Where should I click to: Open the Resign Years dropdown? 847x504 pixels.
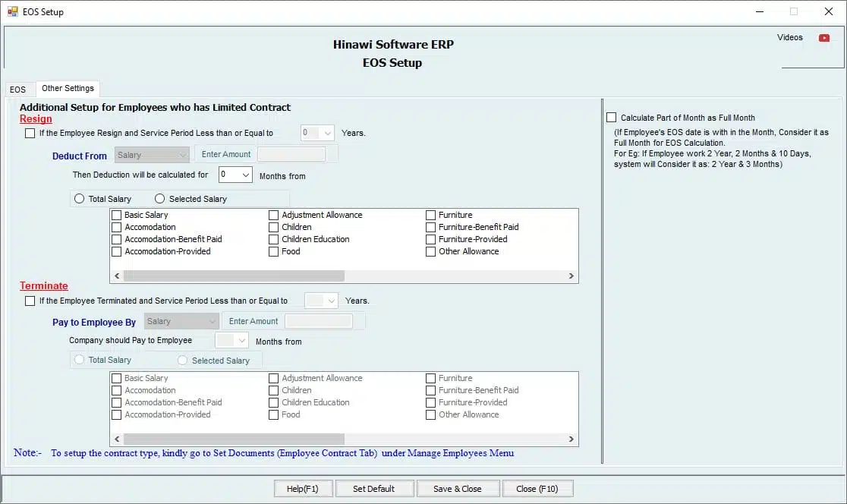coord(317,133)
